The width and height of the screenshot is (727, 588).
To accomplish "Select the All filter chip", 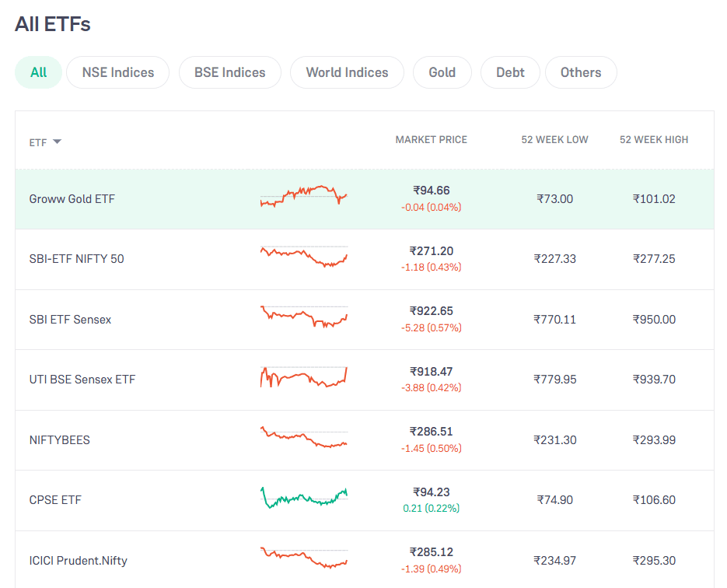I will tap(38, 72).
